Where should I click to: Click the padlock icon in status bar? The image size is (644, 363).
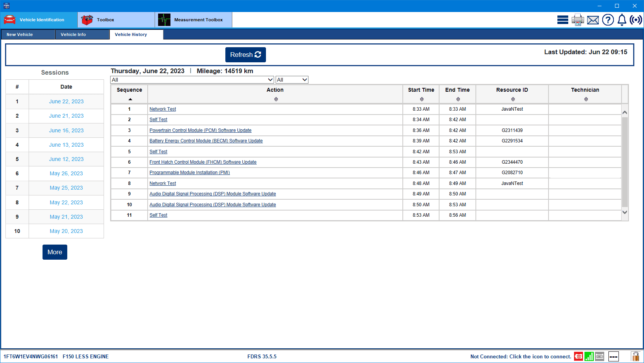[635, 356]
